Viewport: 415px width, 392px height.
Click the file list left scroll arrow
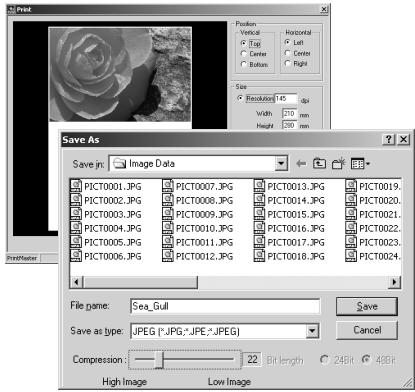click(x=76, y=282)
